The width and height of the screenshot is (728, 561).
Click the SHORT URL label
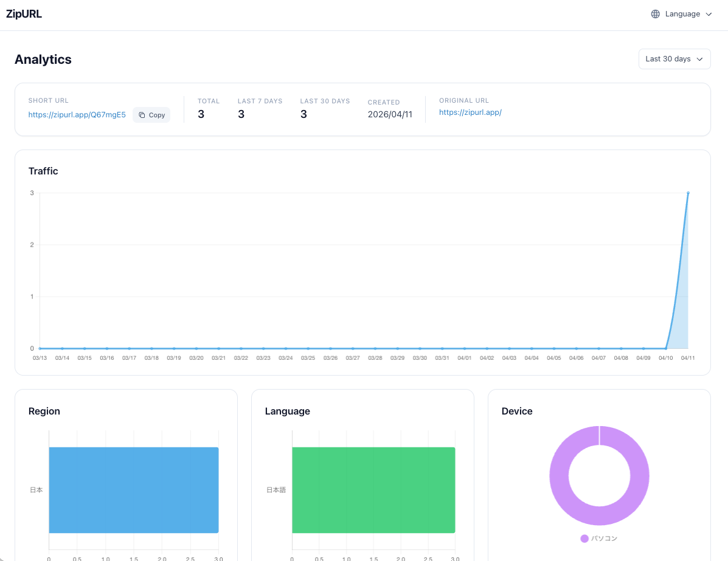click(48, 100)
